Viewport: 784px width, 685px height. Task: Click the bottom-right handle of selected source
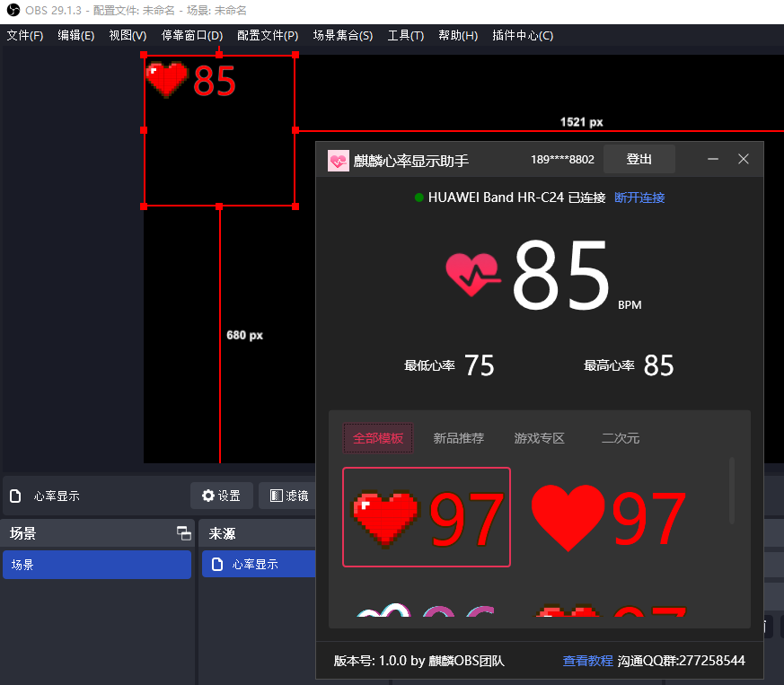[x=295, y=206]
